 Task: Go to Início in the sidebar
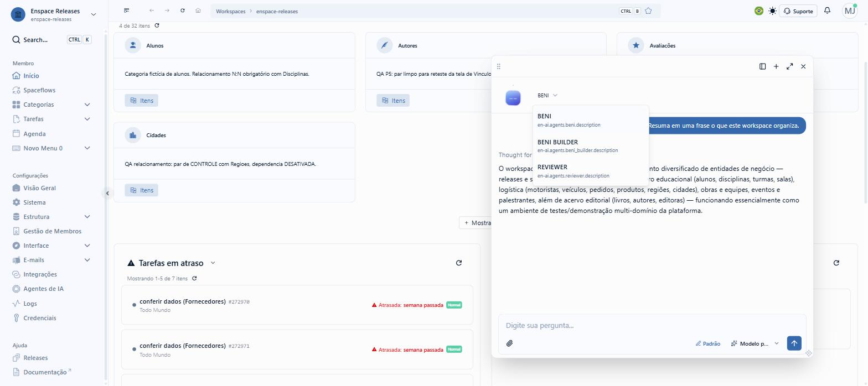(31, 76)
